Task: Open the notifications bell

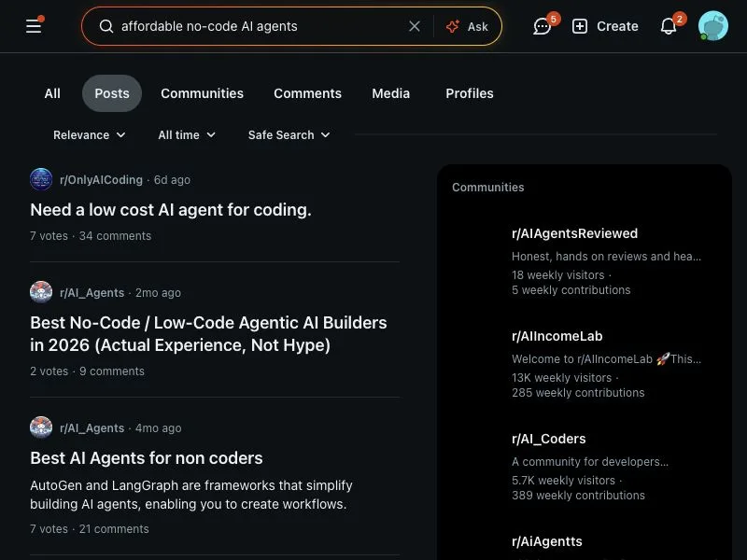Action: 669,26
